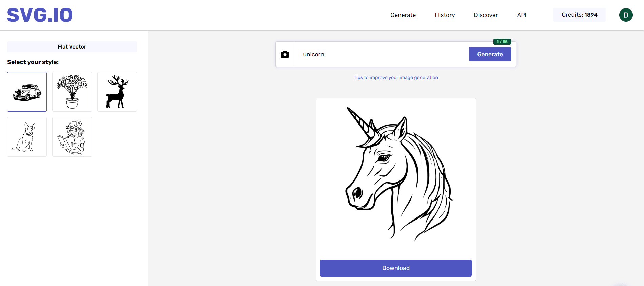Choose the potted flower bouquet style
Image resolution: width=644 pixels, height=286 pixels.
[x=72, y=92]
